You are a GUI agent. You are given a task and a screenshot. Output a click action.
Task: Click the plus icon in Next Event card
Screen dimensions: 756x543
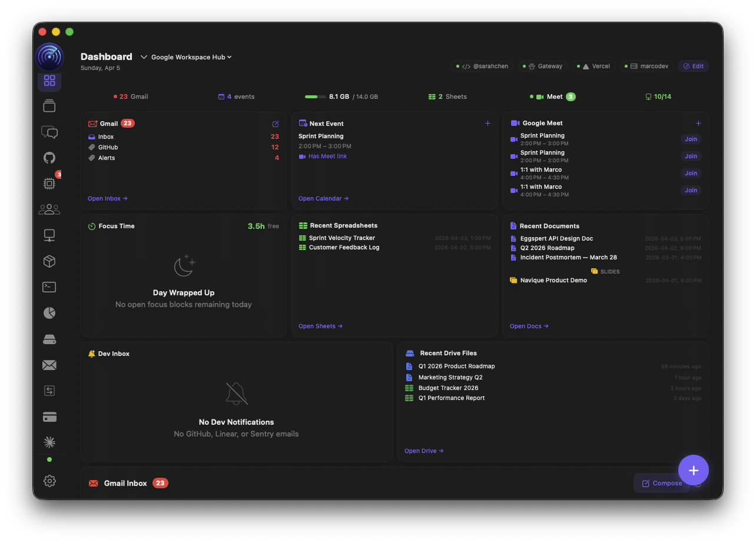coord(488,124)
